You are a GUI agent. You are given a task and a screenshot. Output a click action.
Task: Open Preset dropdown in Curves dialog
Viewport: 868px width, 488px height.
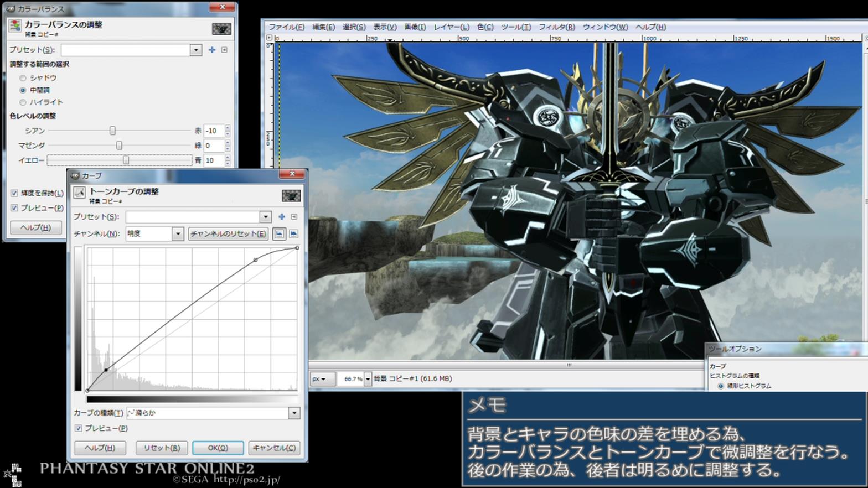pyautogui.click(x=266, y=217)
